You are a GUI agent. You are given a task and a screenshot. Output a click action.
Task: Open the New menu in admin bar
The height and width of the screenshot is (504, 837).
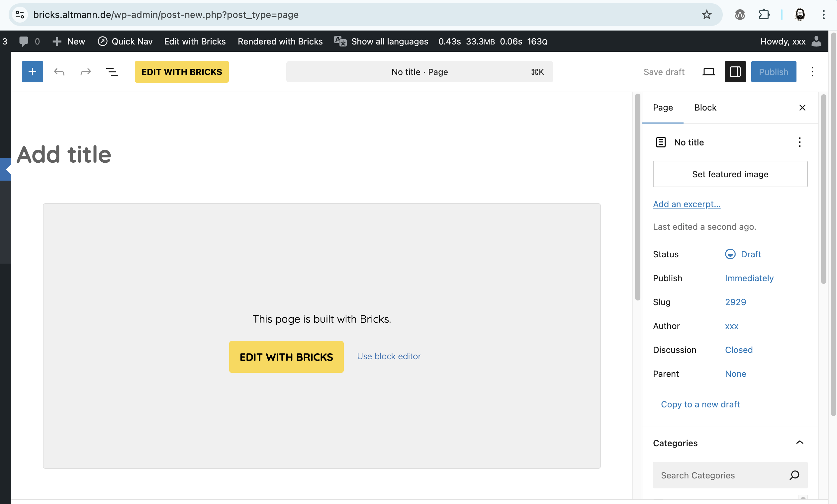(69, 42)
